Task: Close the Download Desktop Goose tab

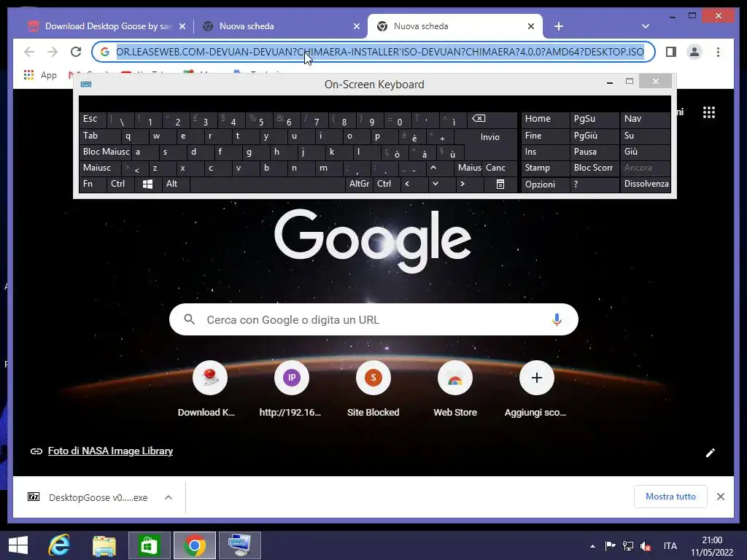Action: point(182,27)
